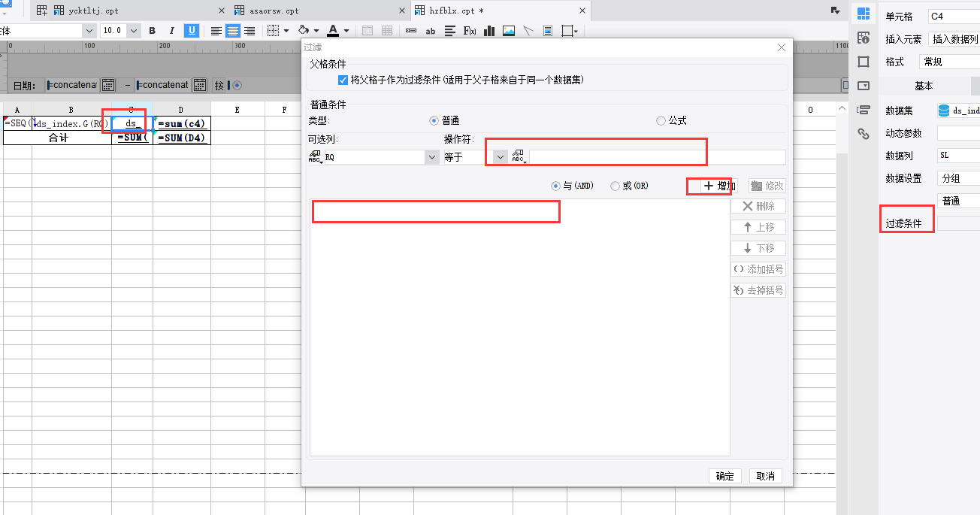Select the 基本 tab in properties panel
Viewport: 980px width, 515px height.
pos(924,86)
